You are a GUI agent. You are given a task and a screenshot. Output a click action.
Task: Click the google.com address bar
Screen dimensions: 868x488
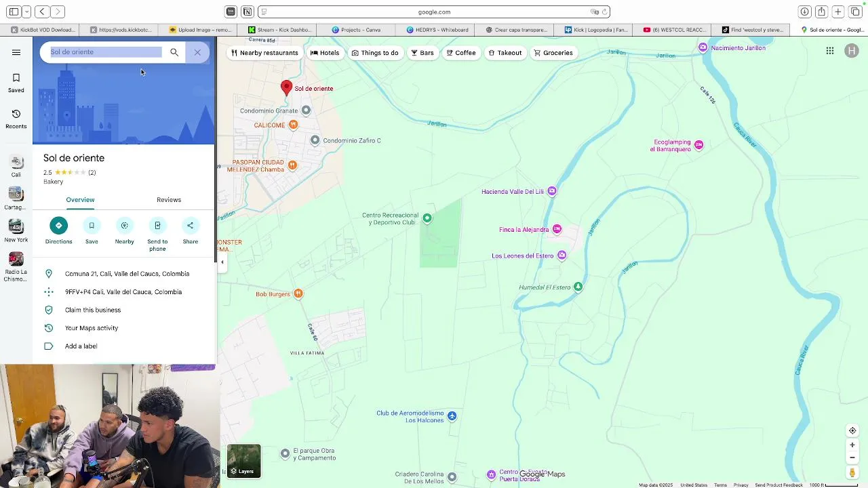pyautogui.click(x=434, y=12)
